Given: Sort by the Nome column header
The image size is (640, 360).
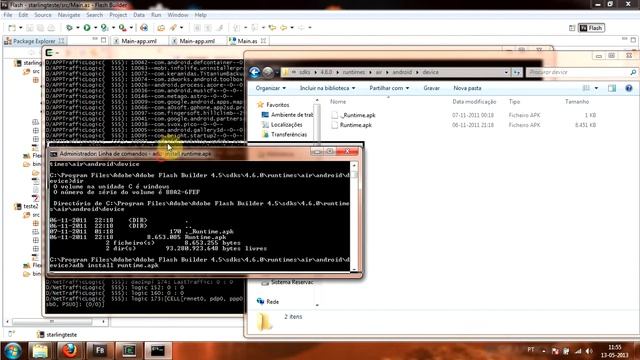Looking at the screenshot, I should (338, 102).
